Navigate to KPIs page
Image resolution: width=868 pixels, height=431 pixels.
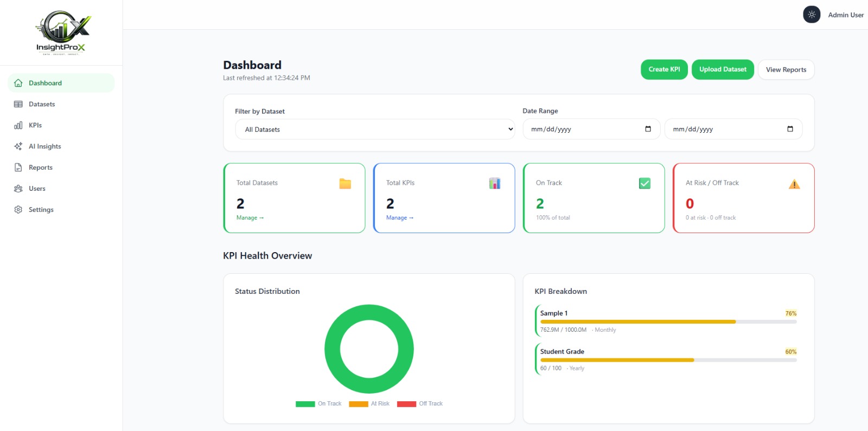tap(61, 125)
